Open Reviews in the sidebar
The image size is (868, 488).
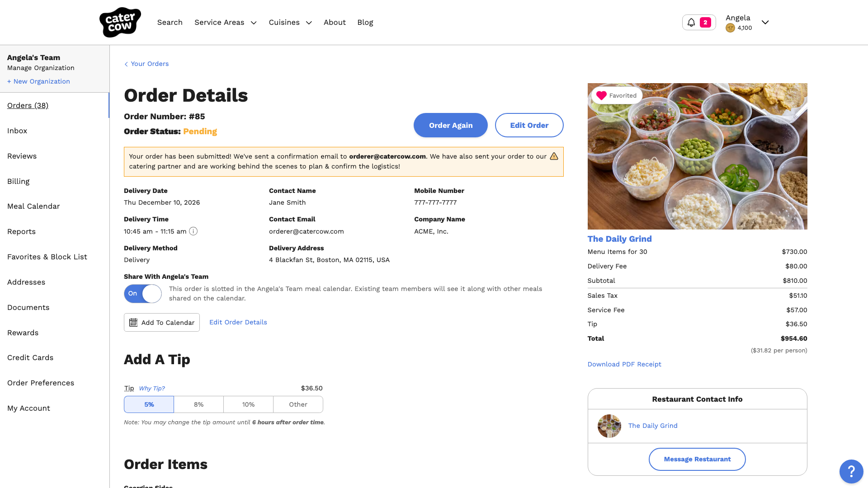(22, 156)
